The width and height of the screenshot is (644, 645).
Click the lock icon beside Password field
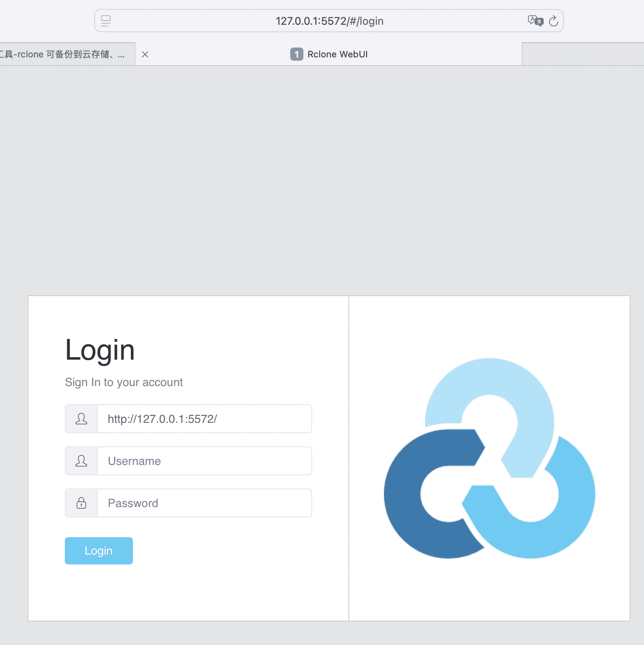click(81, 503)
